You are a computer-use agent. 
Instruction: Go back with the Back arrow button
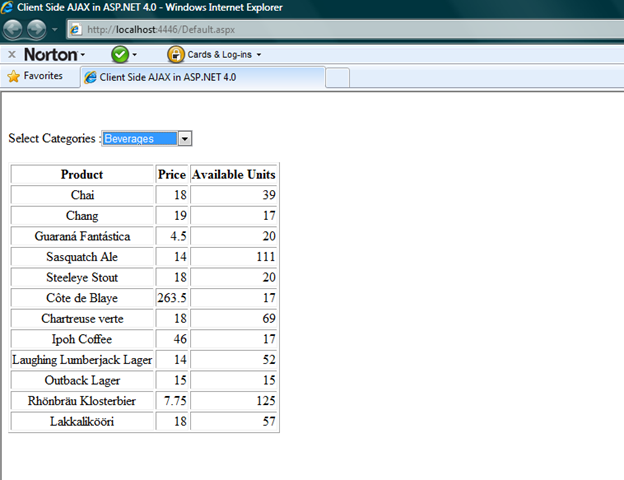[x=12, y=29]
